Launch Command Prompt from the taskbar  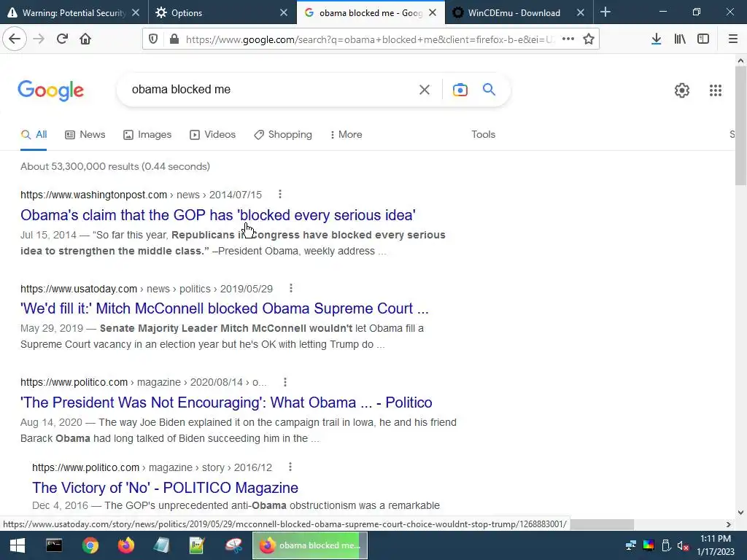54,545
